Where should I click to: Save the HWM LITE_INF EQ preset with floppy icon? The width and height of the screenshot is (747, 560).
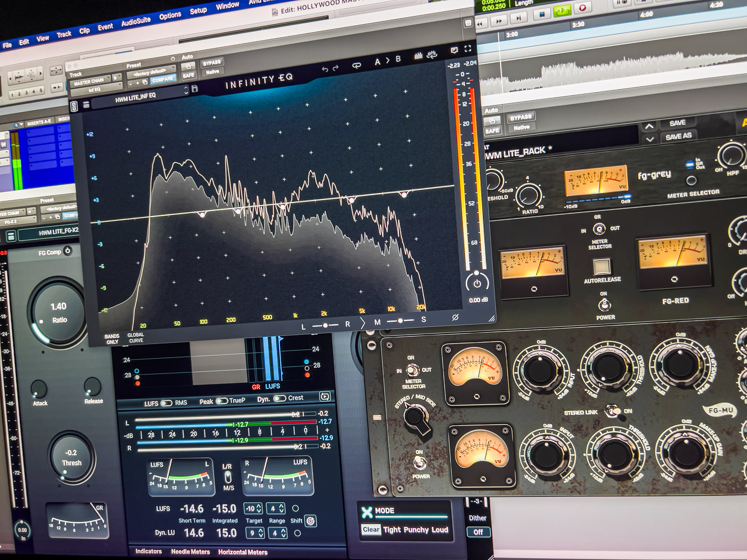[194, 89]
